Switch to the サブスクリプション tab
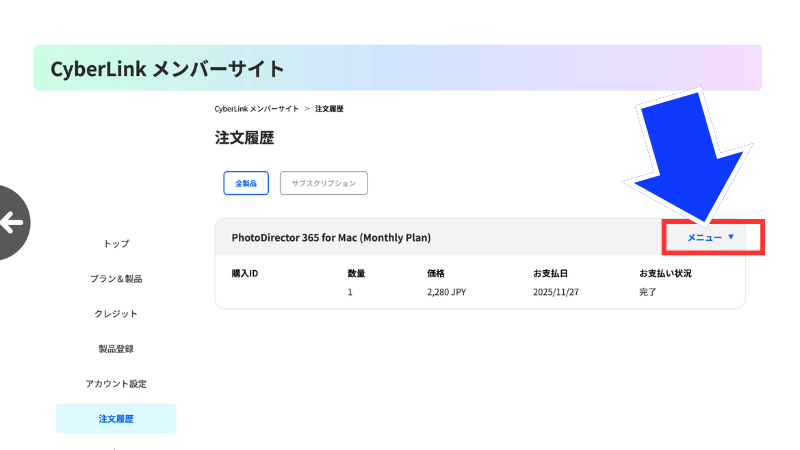Image resolution: width=800 pixels, height=450 pixels. pos(323,183)
